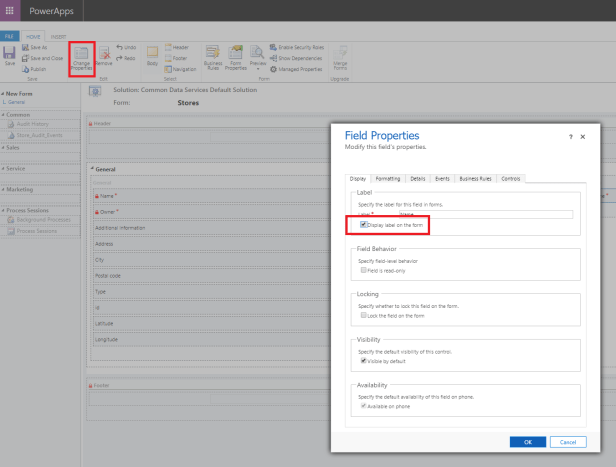Switch to the Events tab
The image size is (616, 467).
(x=442, y=179)
